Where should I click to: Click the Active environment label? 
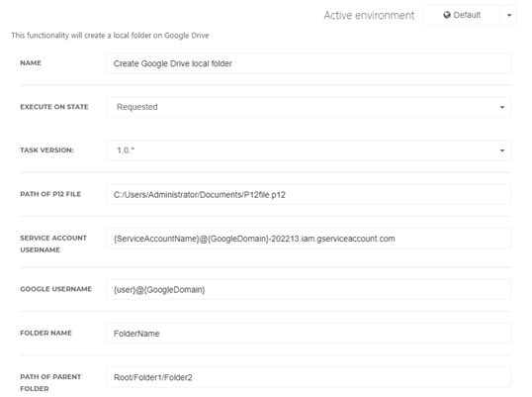pos(369,15)
